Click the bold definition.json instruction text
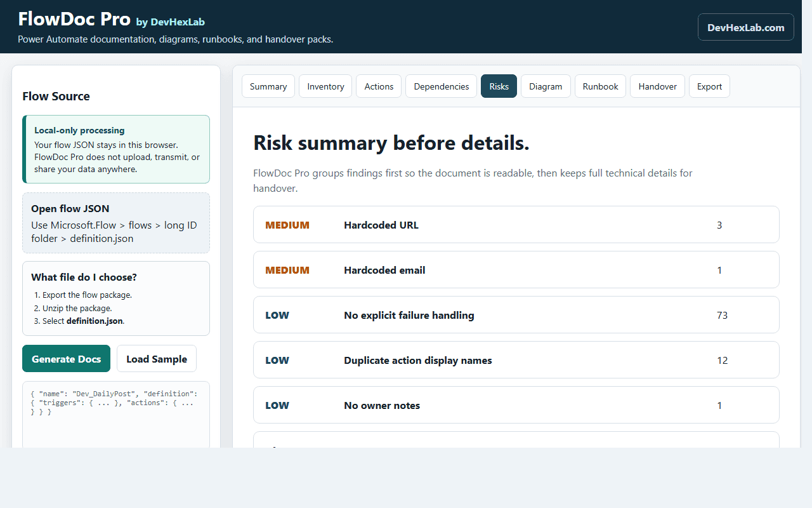This screenshot has height=508, width=812. pyautogui.click(x=95, y=321)
